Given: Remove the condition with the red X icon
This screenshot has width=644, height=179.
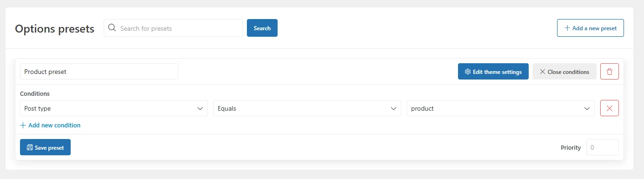Looking at the screenshot, I should [x=610, y=108].
